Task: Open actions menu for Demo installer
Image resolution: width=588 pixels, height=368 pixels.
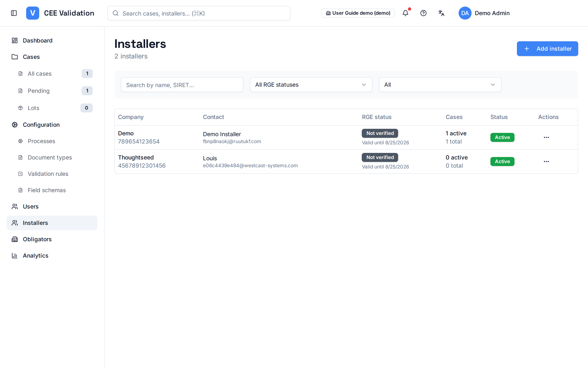Action: click(x=546, y=138)
